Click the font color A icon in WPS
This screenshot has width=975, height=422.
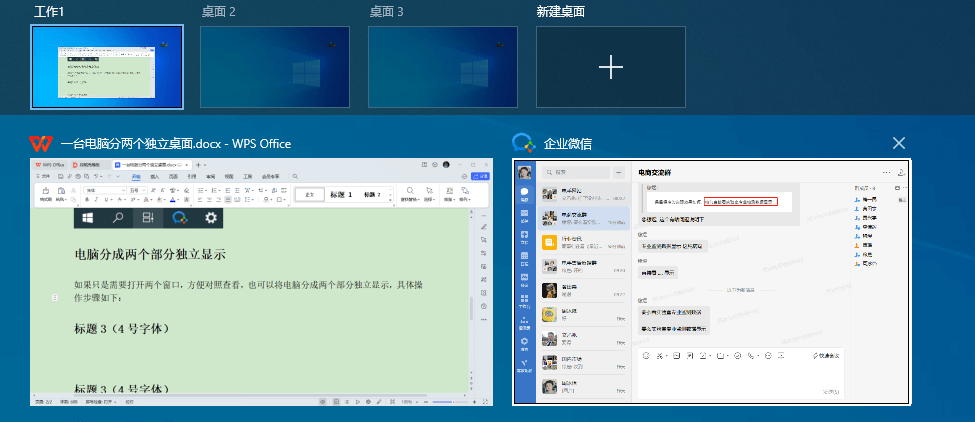172,200
